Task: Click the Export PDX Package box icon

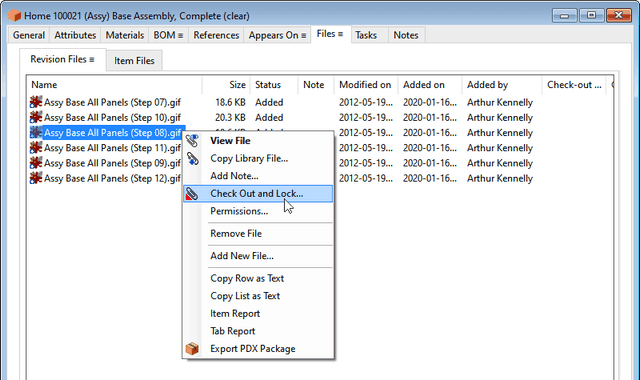Action: point(192,349)
